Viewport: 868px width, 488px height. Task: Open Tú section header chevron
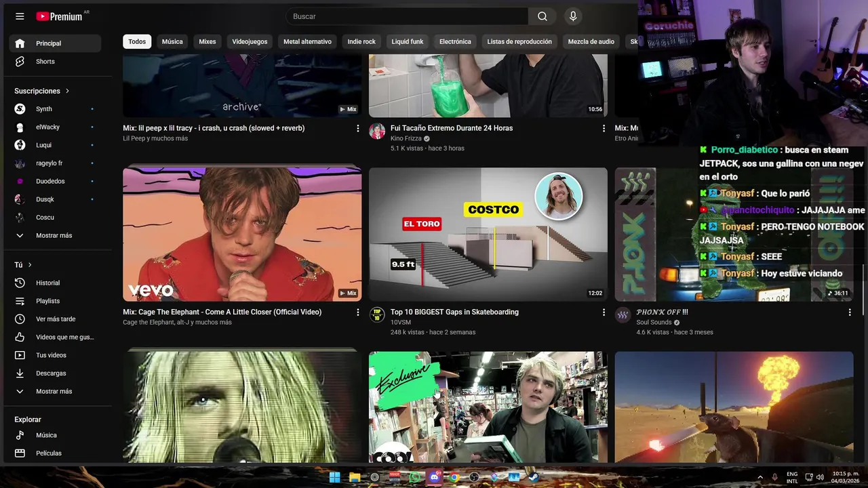pyautogui.click(x=30, y=265)
